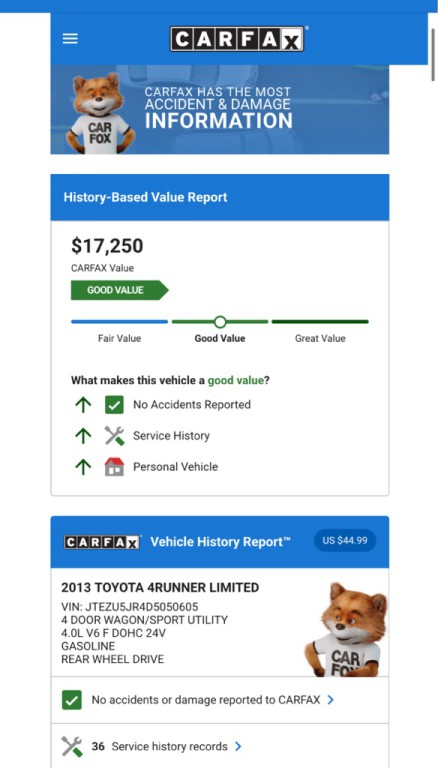Click the Service History wrench icon
This screenshot has width=438, height=768.
click(114, 435)
